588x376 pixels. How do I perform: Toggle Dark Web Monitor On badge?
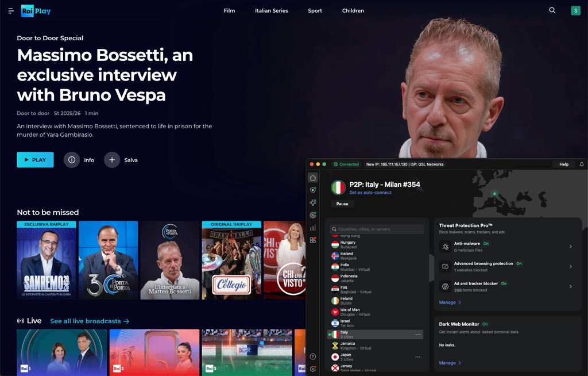485,324
